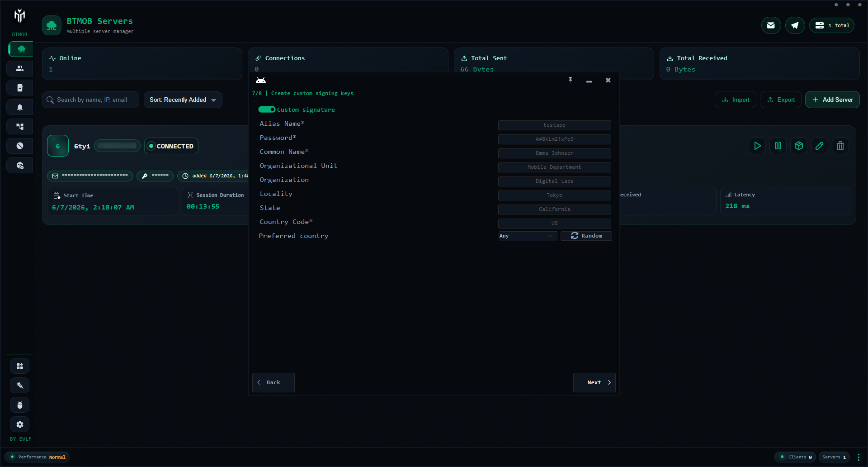Click the Performance Normal status indicator
This screenshot has width=868, height=467.
[38, 457]
